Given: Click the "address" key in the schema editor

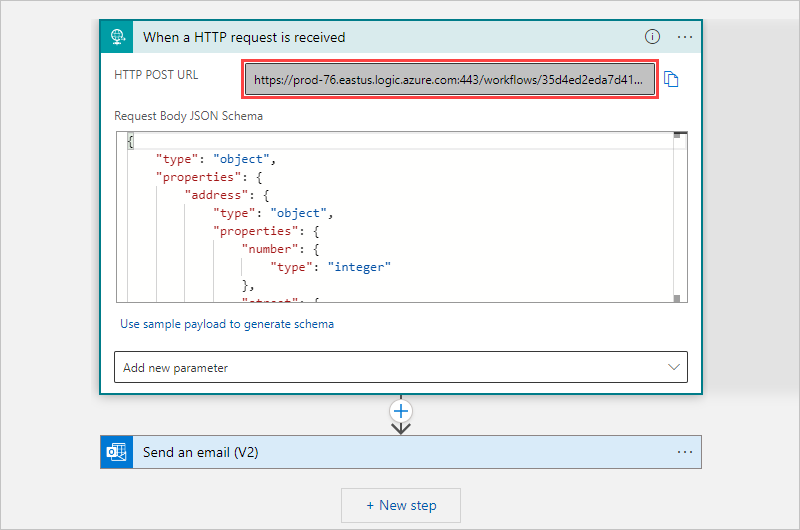Looking at the screenshot, I should coord(214,195).
